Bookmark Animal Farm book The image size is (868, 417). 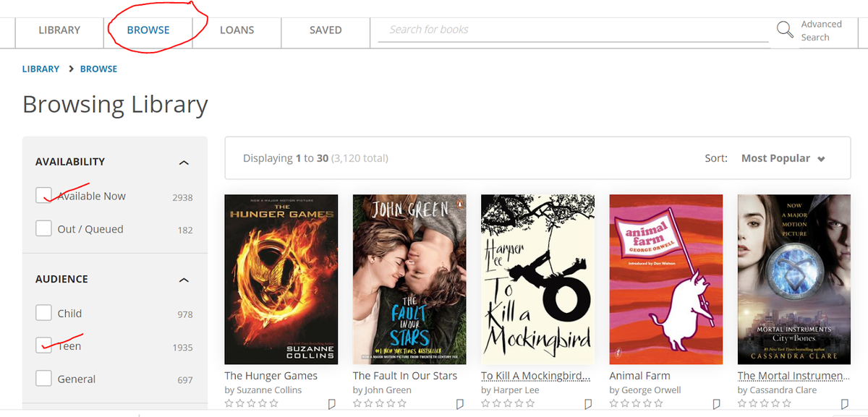click(716, 404)
